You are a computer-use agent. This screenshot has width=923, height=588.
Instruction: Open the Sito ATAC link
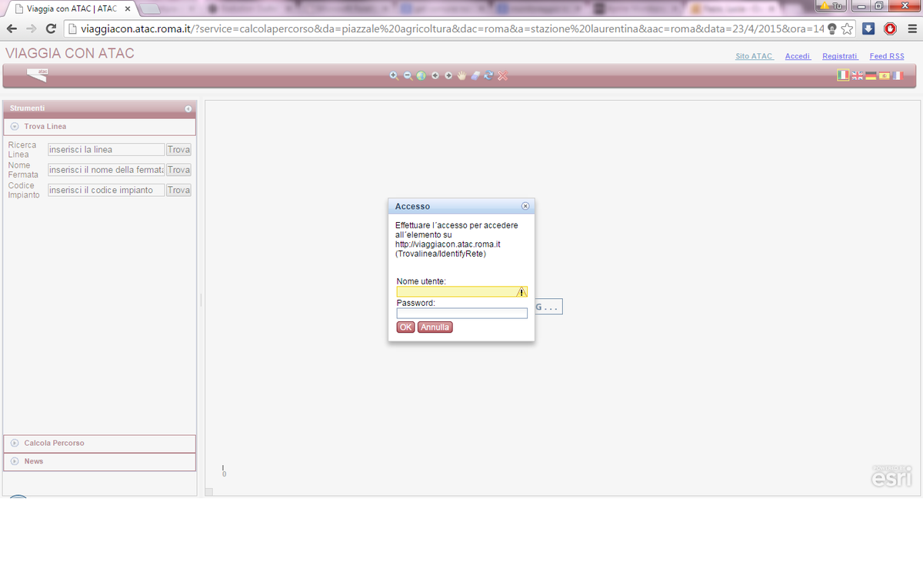coord(755,56)
